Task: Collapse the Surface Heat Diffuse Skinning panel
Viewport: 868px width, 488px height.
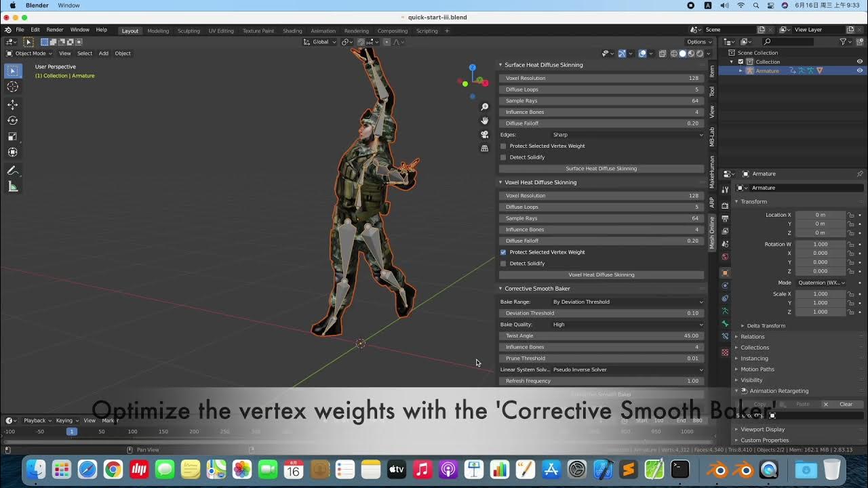Action: coord(500,65)
